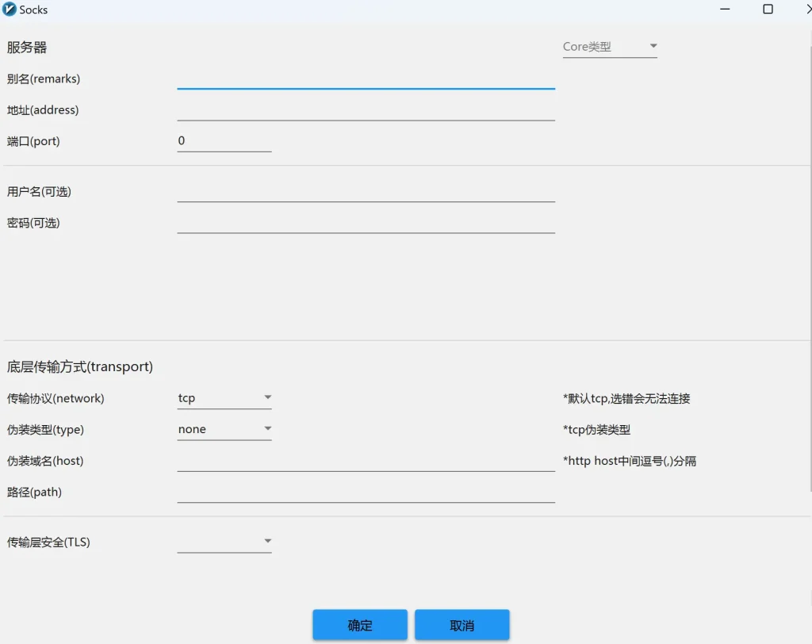This screenshot has width=812, height=644.
Task: Click the 服务器 section heading
Action: click(x=27, y=48)
